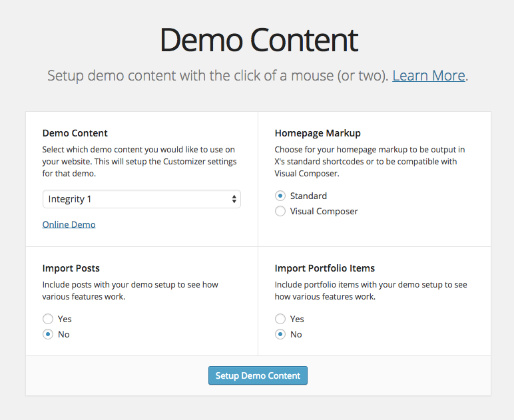Screen dimensions: 514x420
Task: Click the Homepage Markup description paragraph
Action: point(370,161)
